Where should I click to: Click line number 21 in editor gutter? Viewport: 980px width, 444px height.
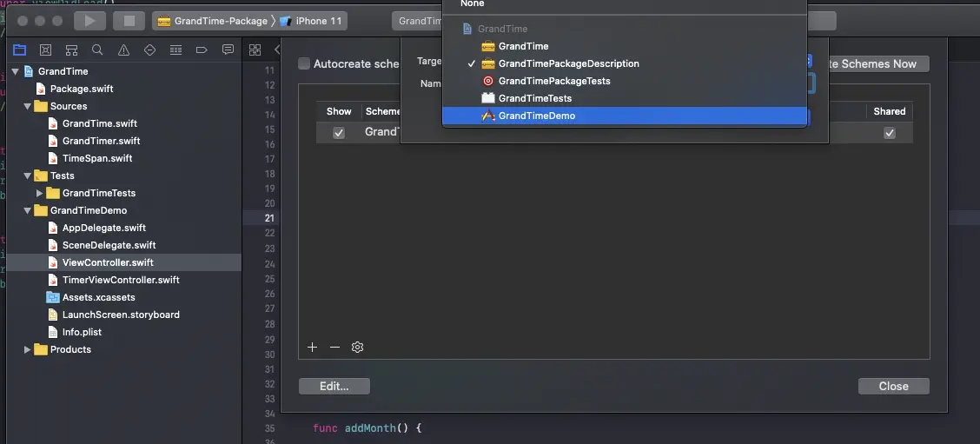[269, 218]
